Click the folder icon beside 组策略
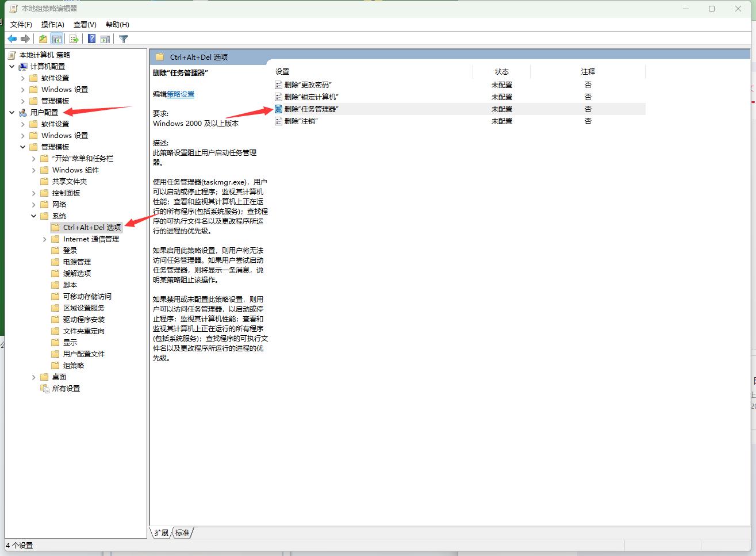 point(56,366)
